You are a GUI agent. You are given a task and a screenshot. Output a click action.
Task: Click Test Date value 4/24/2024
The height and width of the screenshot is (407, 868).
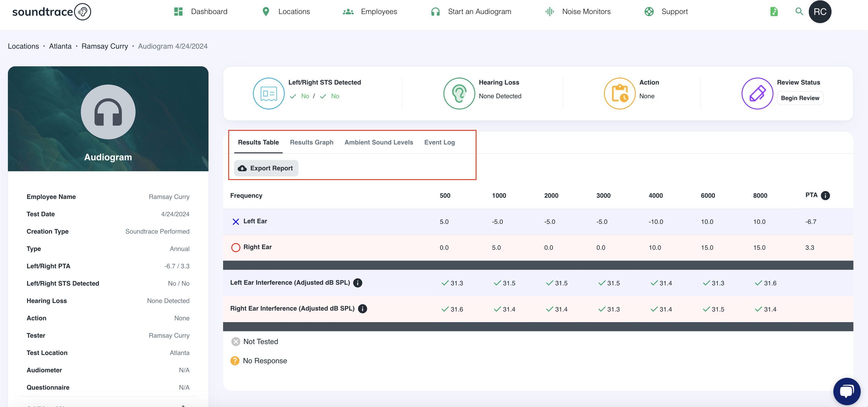[175, 214]
